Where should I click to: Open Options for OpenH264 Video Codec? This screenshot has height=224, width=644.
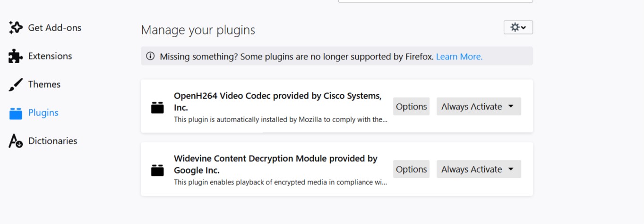pos(411,107)
